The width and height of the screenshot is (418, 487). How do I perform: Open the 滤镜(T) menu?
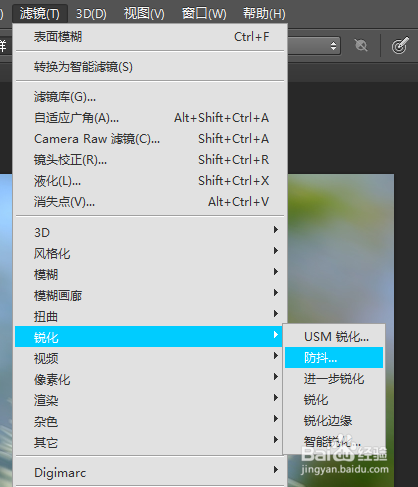(40, 14)
